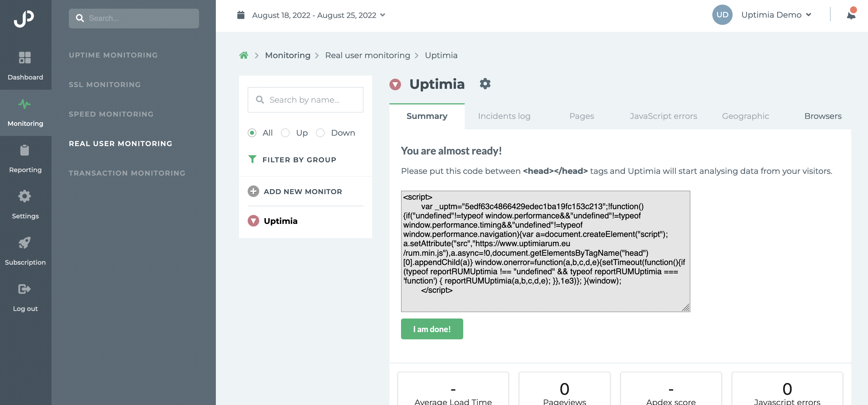Open Speed Monitoring menu item

click(111, 114)
